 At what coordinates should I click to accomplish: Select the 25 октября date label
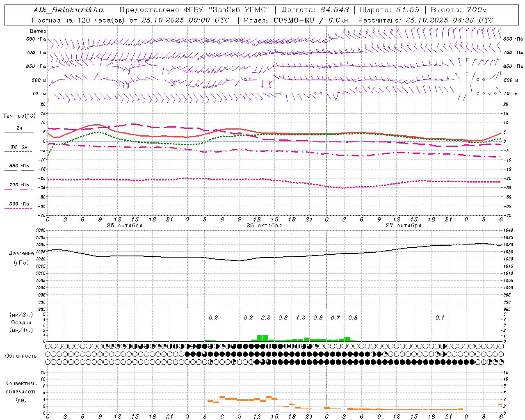tap(124, 226)
